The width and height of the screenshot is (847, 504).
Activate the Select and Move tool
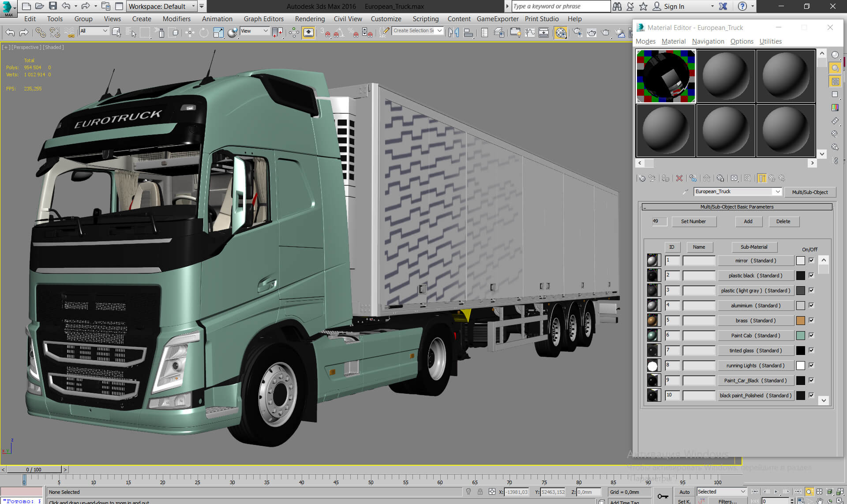190,32
